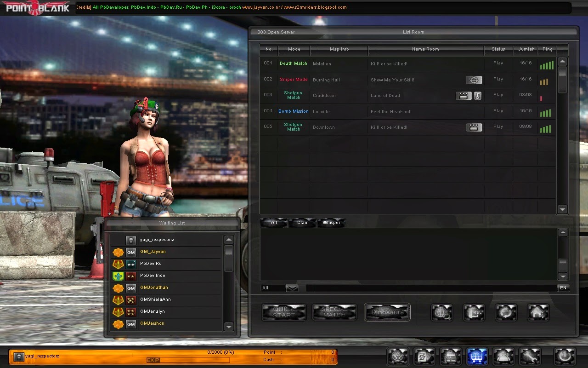
Task: Select the Bomb Mission room 004
Action: [x=407, y=111]
